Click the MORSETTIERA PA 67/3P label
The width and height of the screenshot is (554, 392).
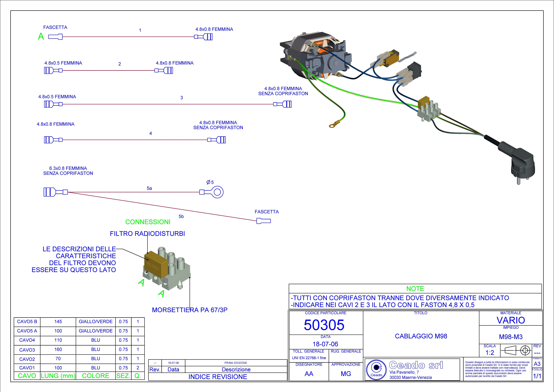[190, 310]
